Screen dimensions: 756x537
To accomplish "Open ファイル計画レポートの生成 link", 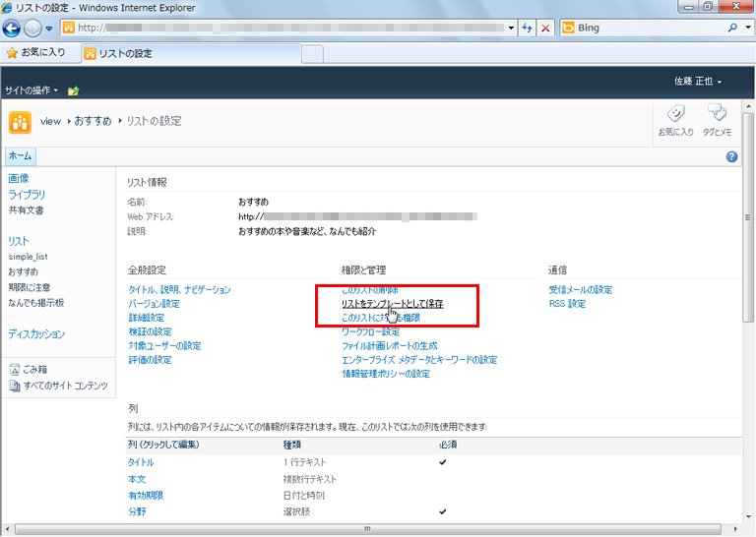I will coord(390,346).
